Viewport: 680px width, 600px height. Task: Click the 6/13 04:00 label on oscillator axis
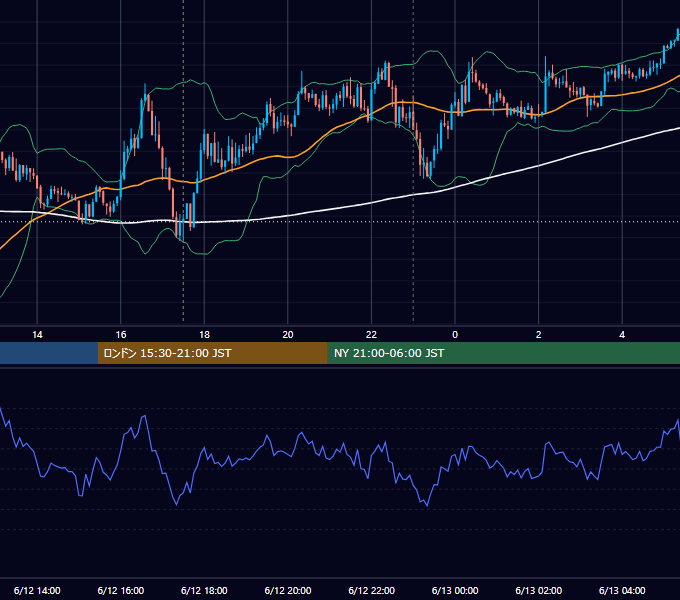pyautogui.click(x=622, y=590)
